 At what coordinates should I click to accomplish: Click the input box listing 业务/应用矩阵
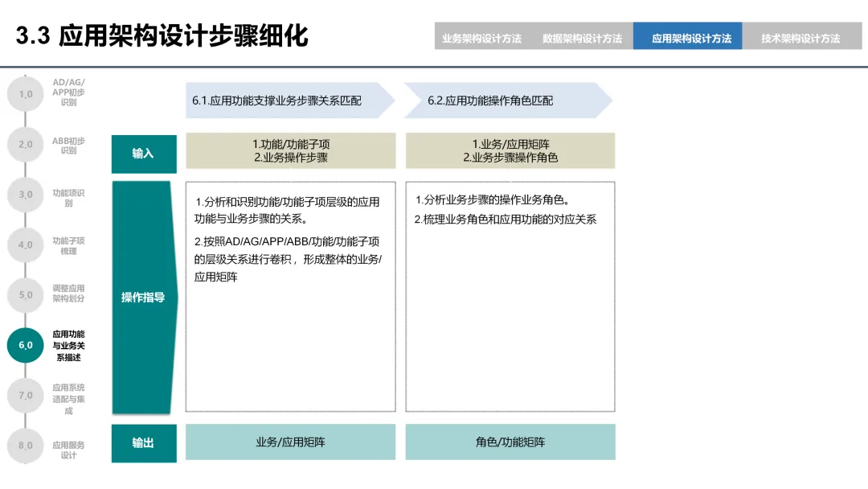click(510, 150)
